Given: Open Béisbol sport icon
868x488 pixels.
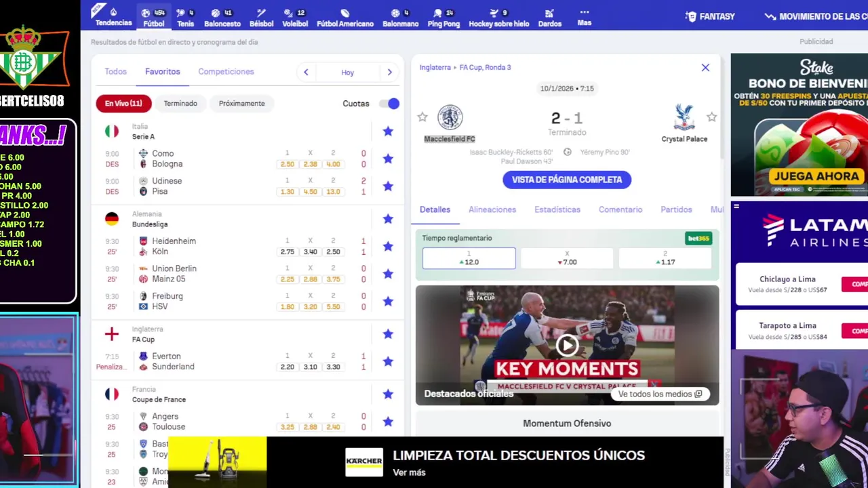Looking at the screenshot, I should [x=261, y=17].
